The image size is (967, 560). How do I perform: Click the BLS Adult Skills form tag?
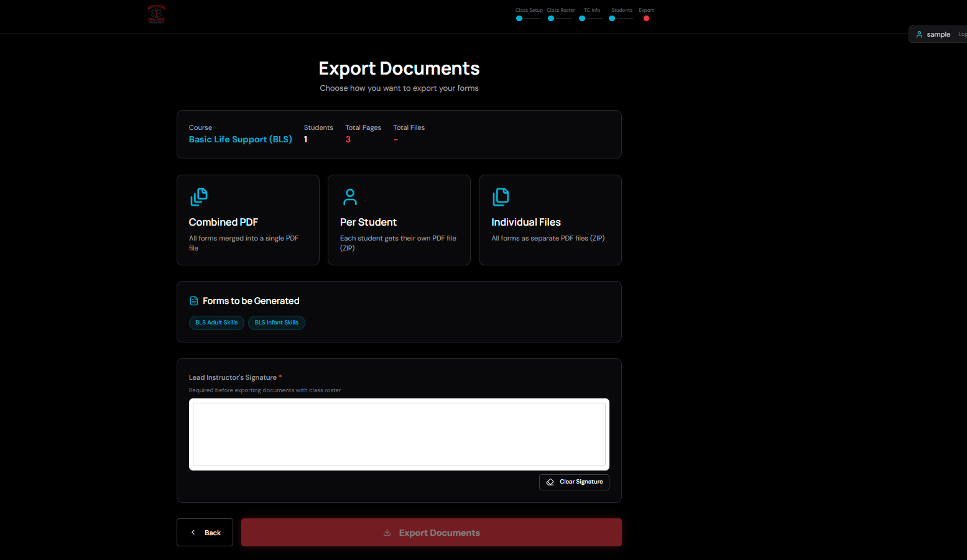[x=216, y=323]
